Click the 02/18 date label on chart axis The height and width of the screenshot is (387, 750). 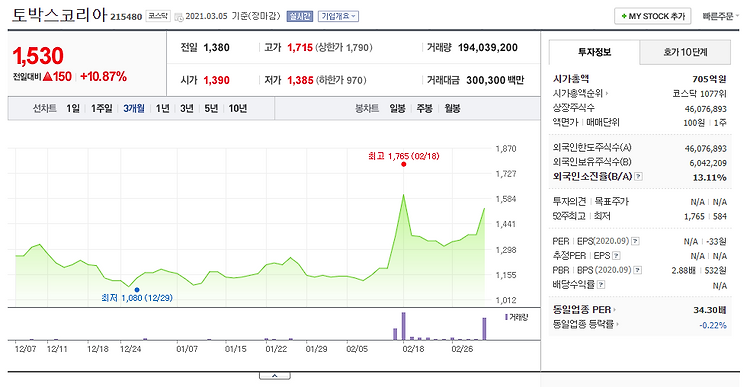pos(413,349)
